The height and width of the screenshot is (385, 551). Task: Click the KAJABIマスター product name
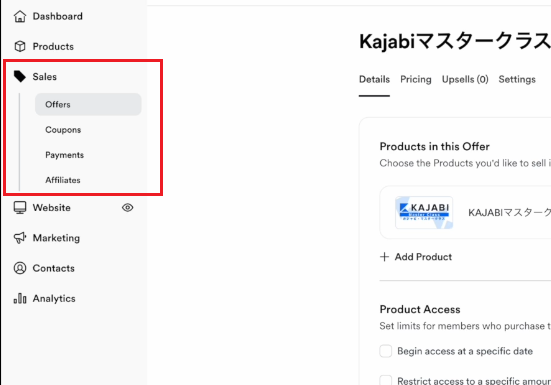tap(510, 213)
